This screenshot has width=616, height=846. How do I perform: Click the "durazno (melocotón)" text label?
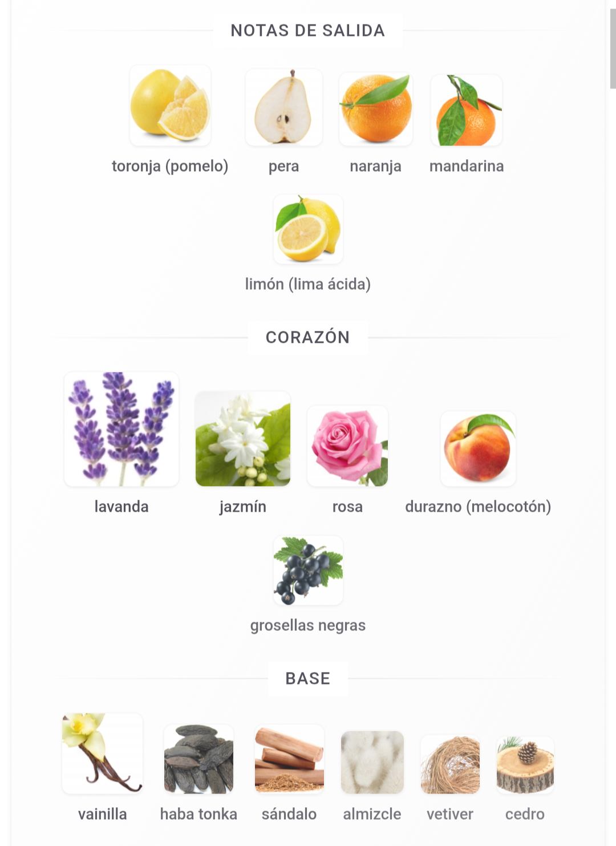point(478,507)
